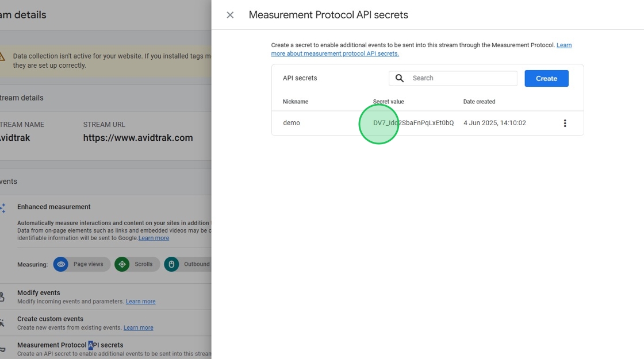Open Learn more link under Enhanced measurement
The height and width of the screenshot is (359, 644).
pos(154,238)
